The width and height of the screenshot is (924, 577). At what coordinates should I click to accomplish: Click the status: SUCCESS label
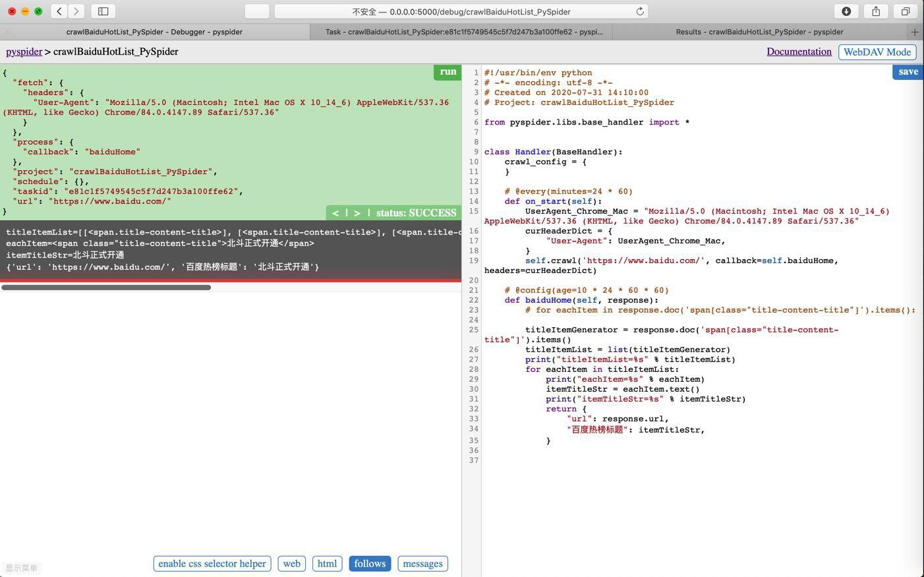pyautogui.click(x=417, y=213)
